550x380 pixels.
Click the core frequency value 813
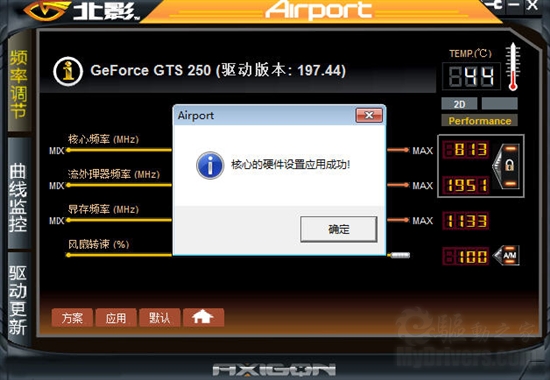click(465, 150)
